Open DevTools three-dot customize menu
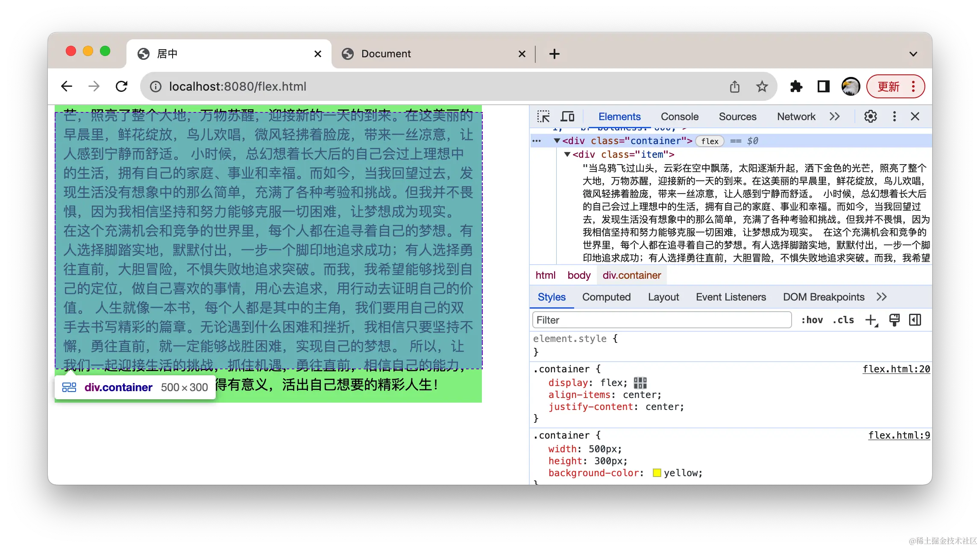980x548 pixels. [x=894, y=117]
